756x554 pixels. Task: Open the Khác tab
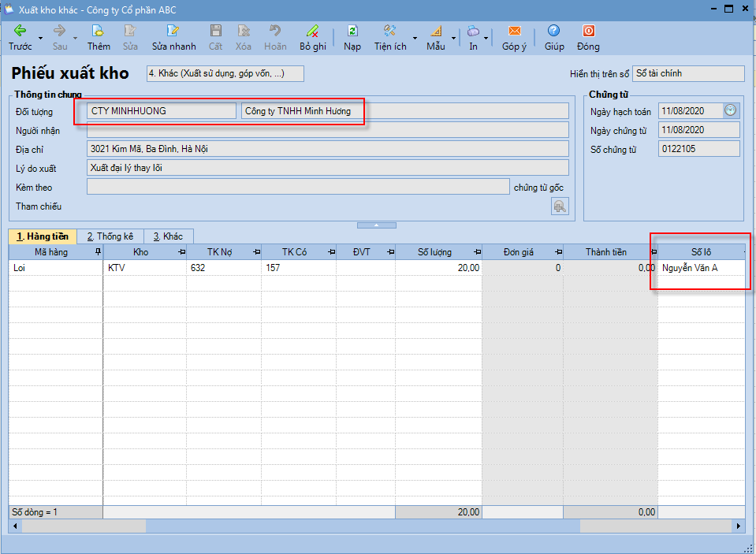168,236
